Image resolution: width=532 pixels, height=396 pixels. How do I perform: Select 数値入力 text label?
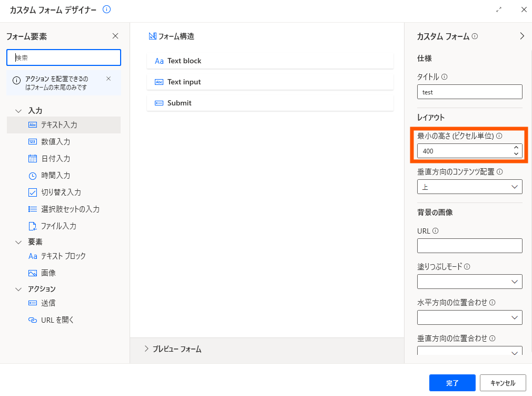tap(56, 142)
